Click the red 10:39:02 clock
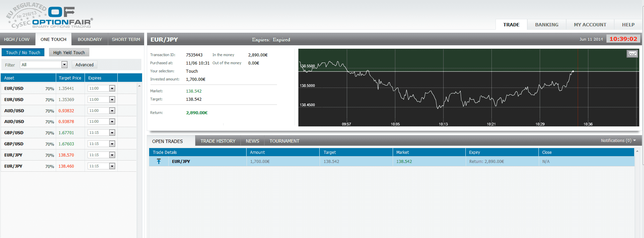Image resolution: width=644 pixels, height=238 pixels. point(623,39)
